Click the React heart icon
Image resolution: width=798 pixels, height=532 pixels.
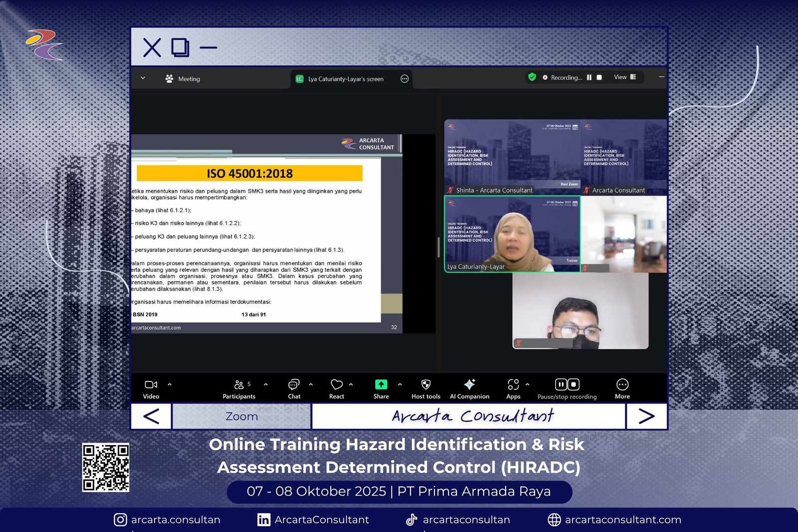pos(337,385)
